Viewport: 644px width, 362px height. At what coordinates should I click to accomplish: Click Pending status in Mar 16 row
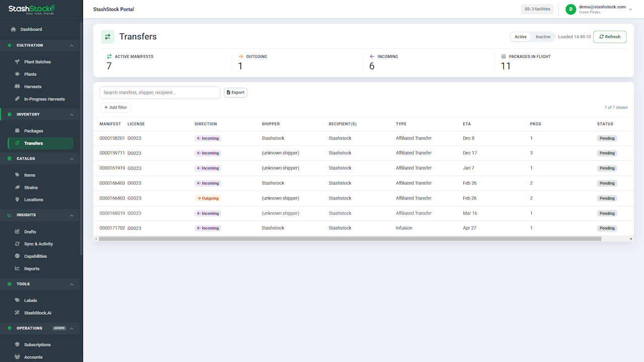click(x=607, y=213)
